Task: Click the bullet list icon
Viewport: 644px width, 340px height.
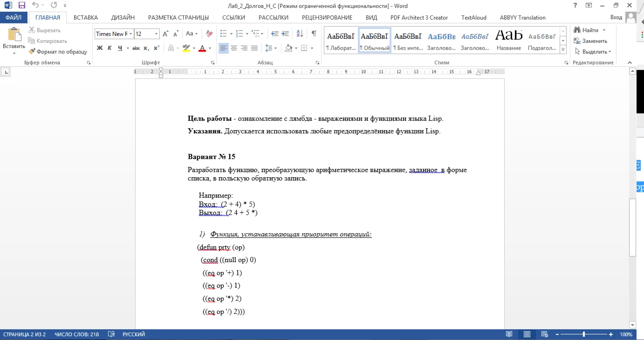Action: [x=223, y=34]
